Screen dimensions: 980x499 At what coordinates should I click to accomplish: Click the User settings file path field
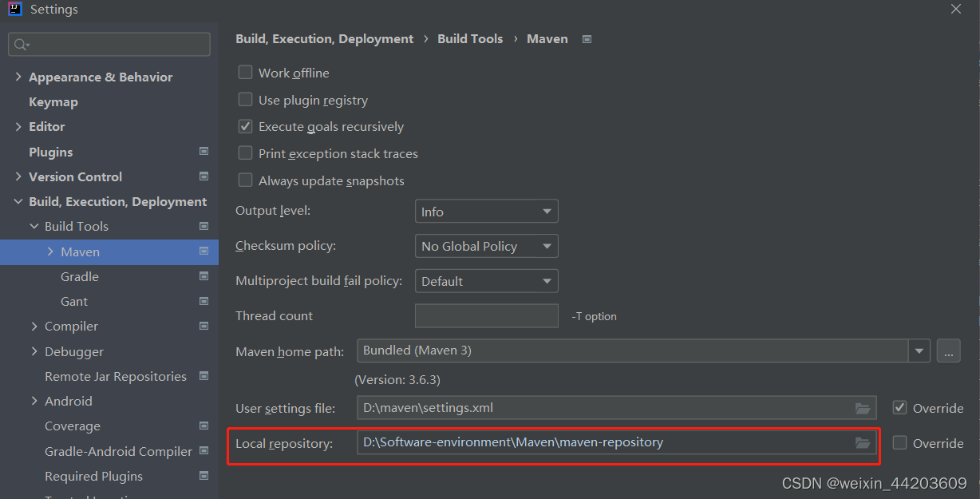[x=616, y=407]
